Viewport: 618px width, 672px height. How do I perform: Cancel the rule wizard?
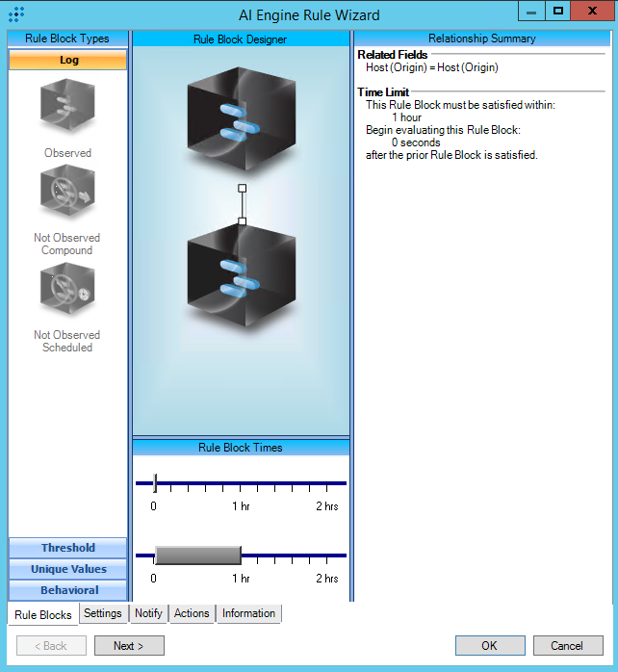[x=569, y=646]
